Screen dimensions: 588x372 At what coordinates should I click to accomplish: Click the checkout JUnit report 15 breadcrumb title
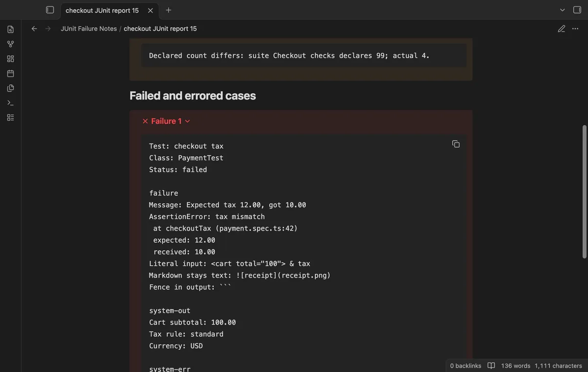pyautogui.click(x=160, y=28)
